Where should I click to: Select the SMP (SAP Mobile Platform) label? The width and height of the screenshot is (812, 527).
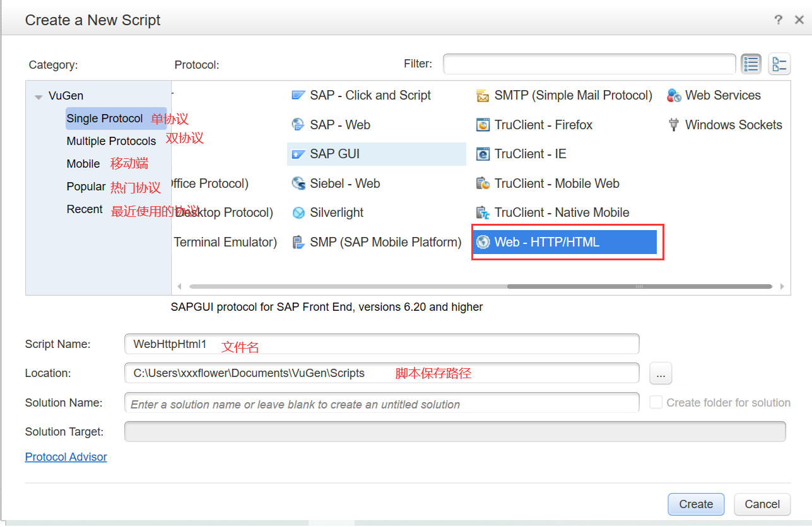pyautogui.click(x=385, y=242)
